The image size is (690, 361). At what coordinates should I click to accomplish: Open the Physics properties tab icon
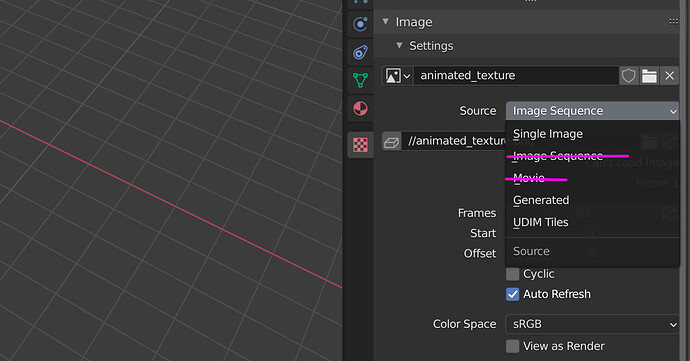(x=360, y=24)
